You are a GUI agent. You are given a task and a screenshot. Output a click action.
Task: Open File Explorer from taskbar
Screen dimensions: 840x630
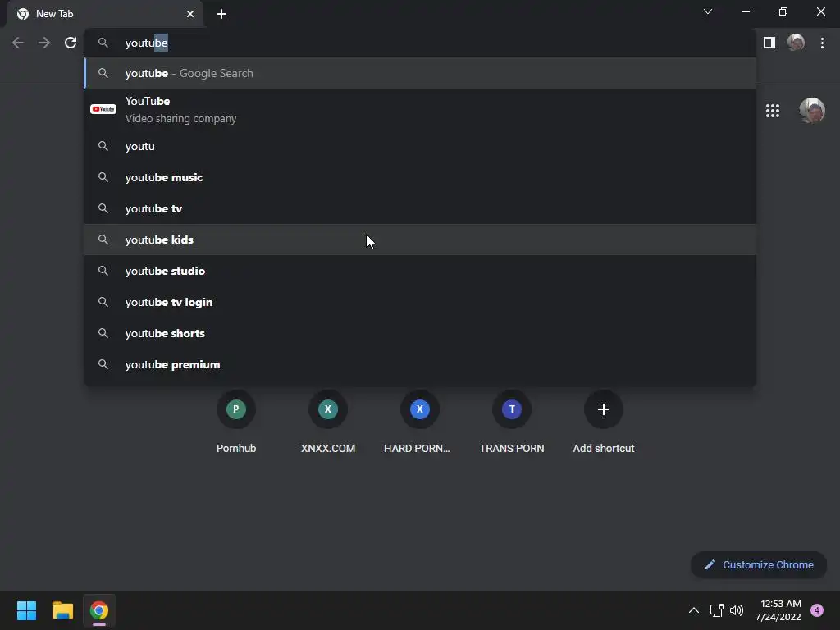pos(62,610)
